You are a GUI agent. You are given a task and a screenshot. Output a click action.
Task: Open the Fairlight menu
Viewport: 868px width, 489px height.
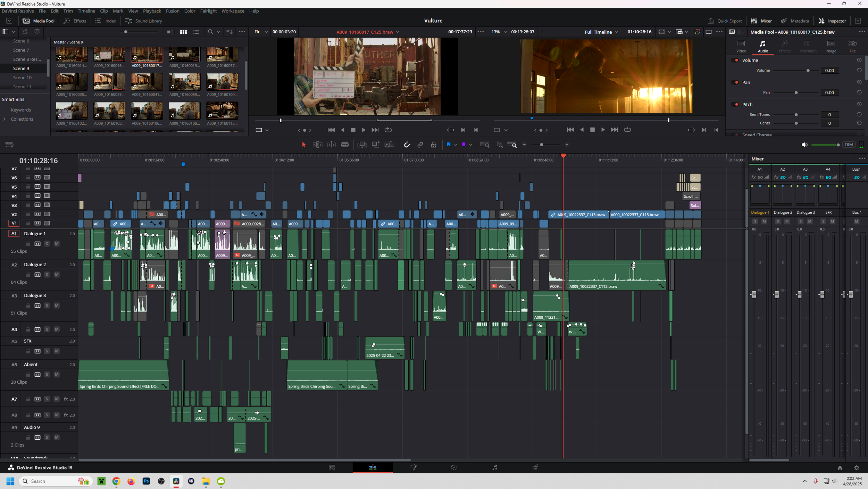[x=208, y=11]
